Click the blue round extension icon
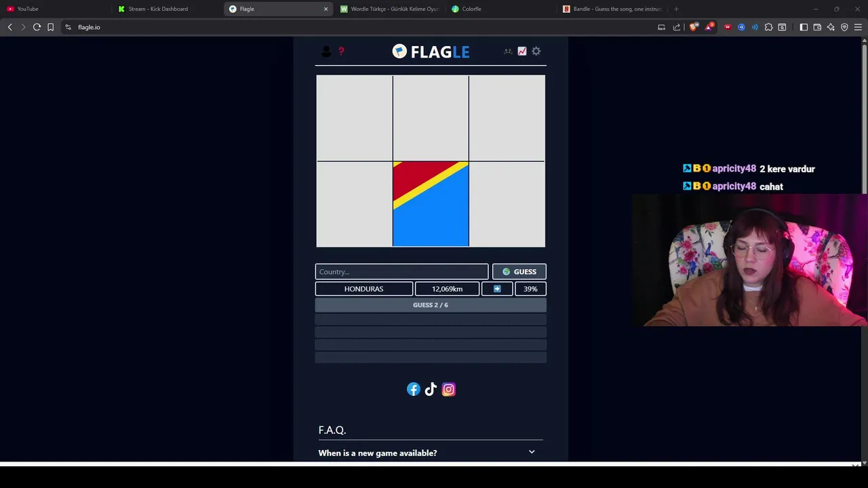Viewport: 868px width, 488px height. pyautogui.click(x=741, y=27)
